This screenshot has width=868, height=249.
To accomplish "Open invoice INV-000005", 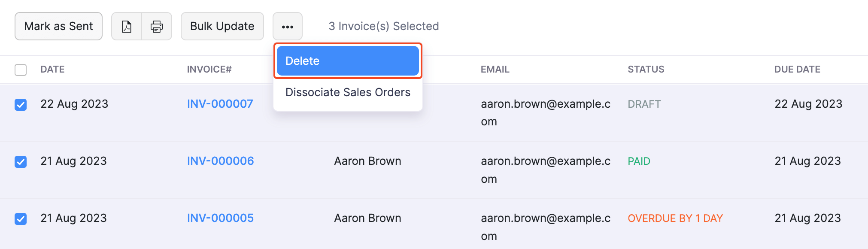I will point(220,218).
